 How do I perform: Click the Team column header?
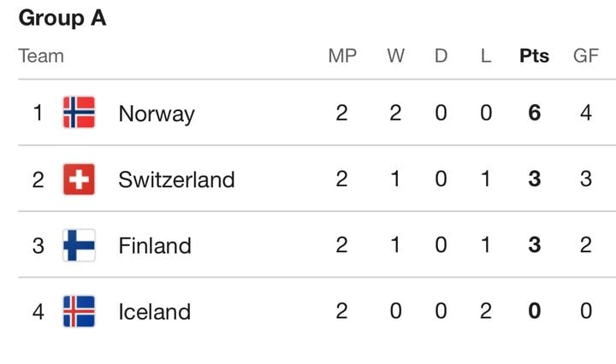point(41,56)
